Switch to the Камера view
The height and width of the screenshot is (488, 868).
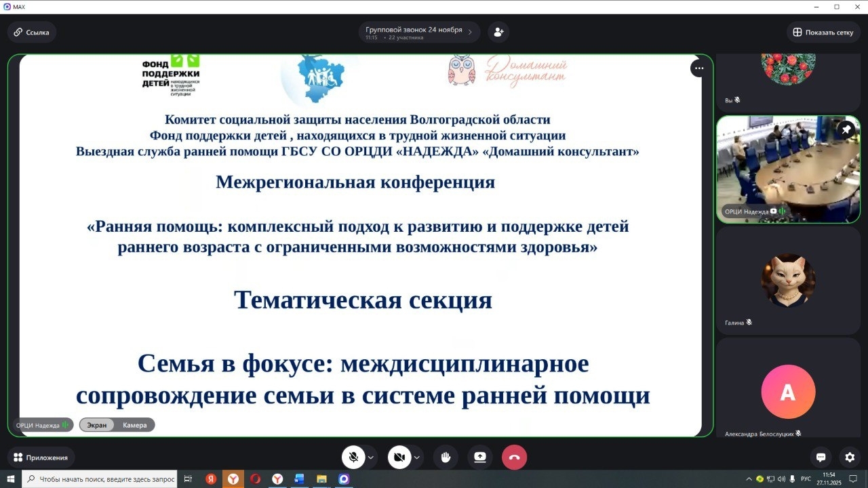pyautogui.click(x=134, y=425)
